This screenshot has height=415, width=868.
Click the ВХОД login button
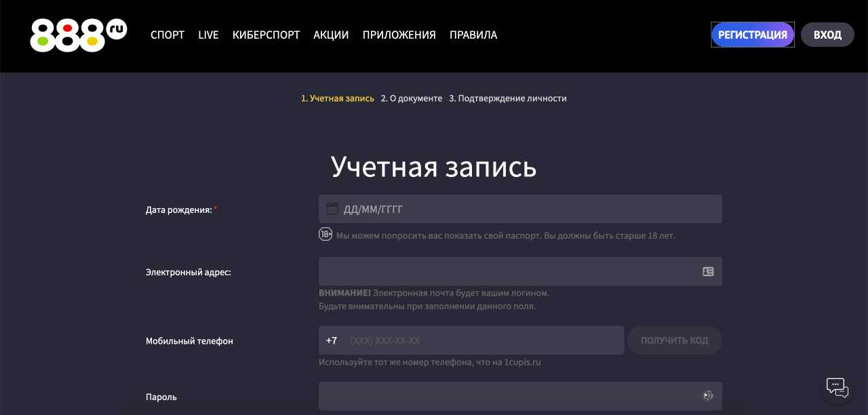click(x=827, y=35)
